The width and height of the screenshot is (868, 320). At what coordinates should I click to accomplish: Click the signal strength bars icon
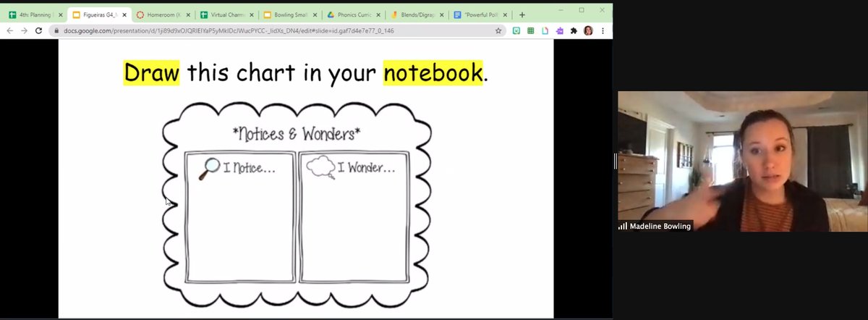tap(623, 226)
